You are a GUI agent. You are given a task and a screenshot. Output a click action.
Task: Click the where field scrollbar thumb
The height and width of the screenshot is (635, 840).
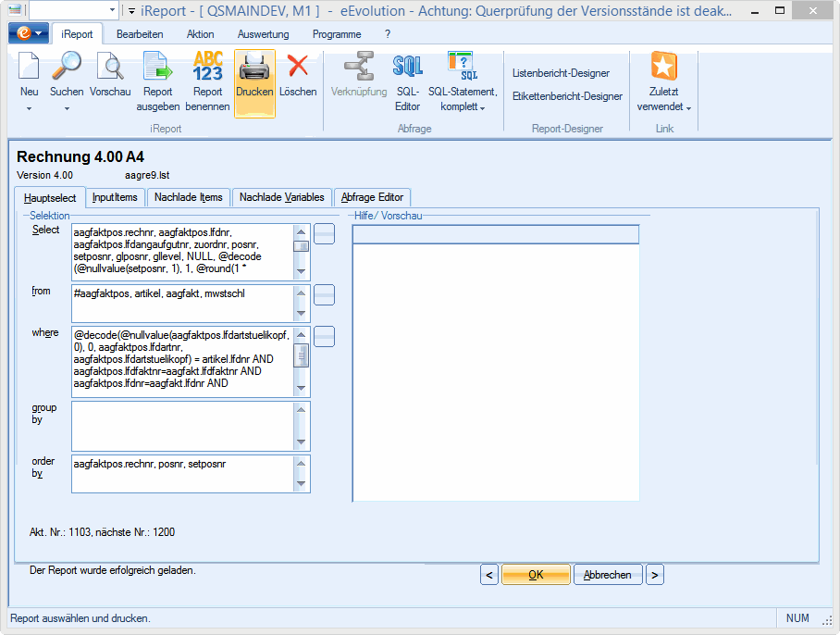click(x=301, y=355)
